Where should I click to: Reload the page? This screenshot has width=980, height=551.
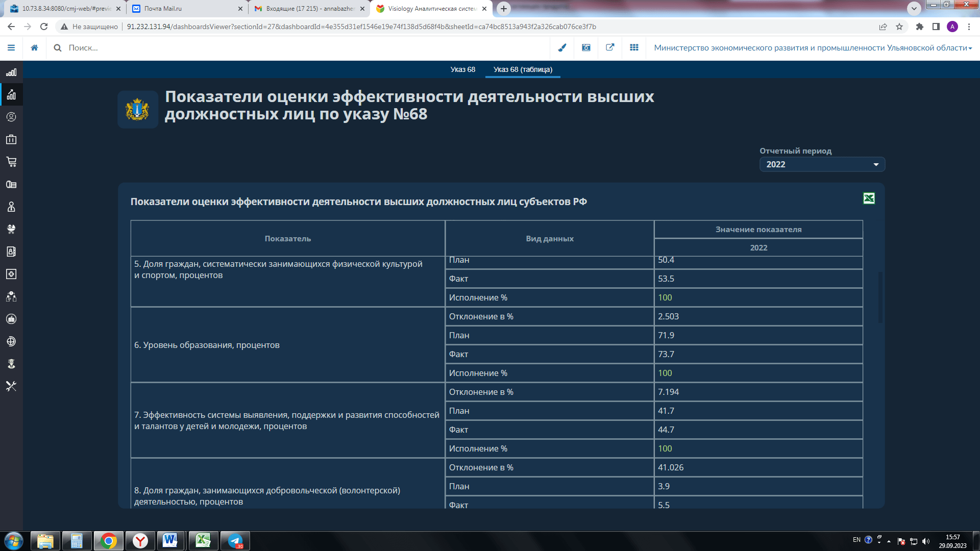pyautogui.click(x=44, y=27)
